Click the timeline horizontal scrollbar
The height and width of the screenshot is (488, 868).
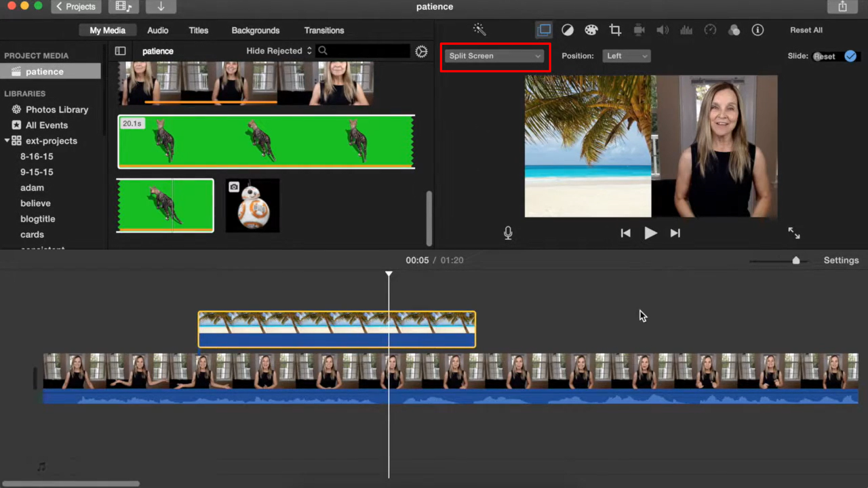(x=71, y=484)
